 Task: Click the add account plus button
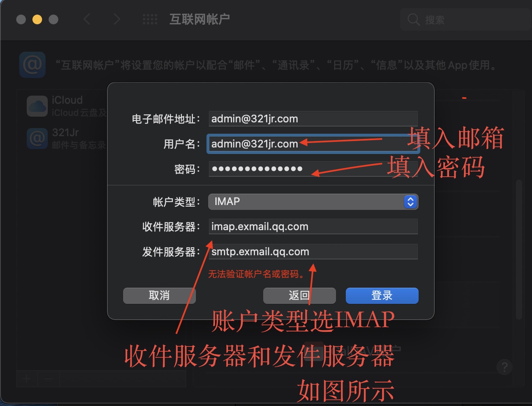[27, 379]
